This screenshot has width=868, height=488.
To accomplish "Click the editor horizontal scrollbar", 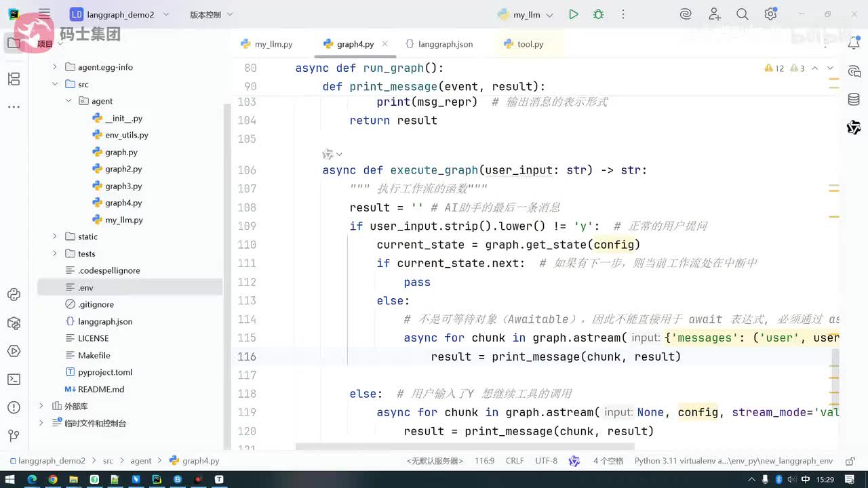I will (465, 447).
